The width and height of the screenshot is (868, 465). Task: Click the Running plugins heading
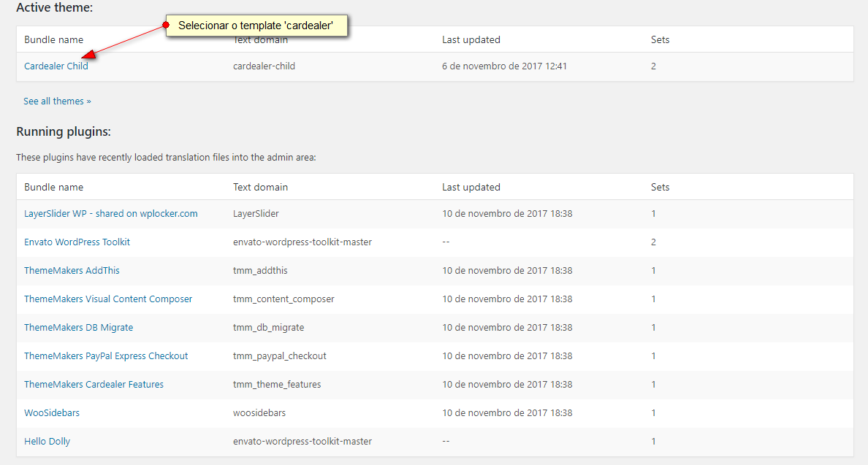pos(63,132)
